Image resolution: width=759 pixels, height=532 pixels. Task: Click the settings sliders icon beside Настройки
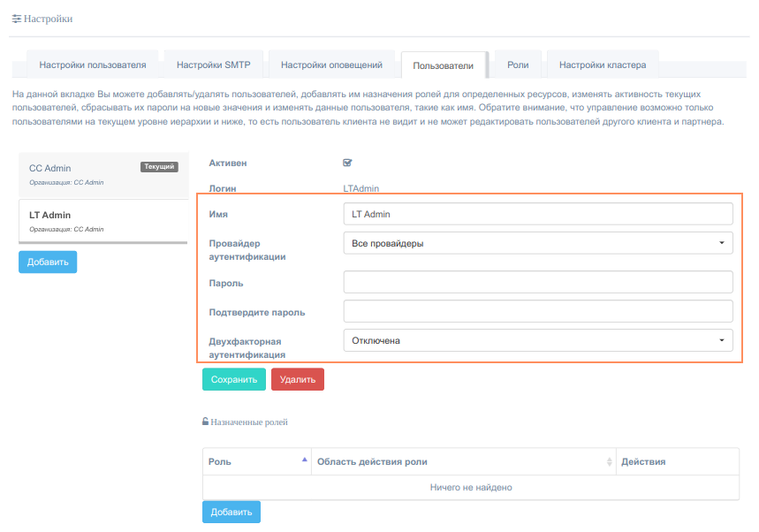point(16,19)
